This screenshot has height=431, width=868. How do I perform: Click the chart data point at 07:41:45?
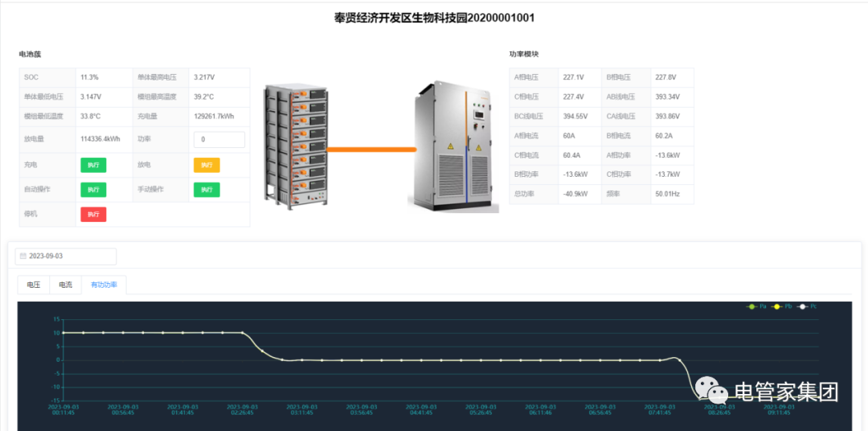pyautogui.click(x=659, y=360)
